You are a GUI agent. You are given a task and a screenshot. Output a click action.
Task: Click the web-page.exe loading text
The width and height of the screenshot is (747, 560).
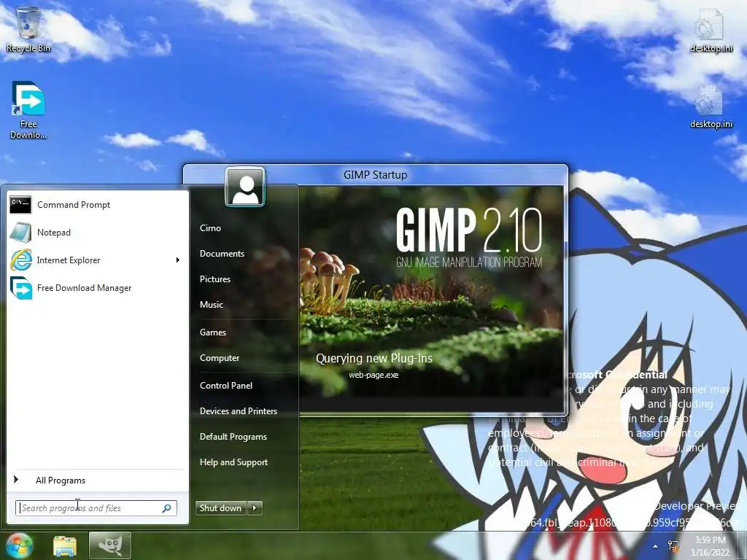point(373,375)
